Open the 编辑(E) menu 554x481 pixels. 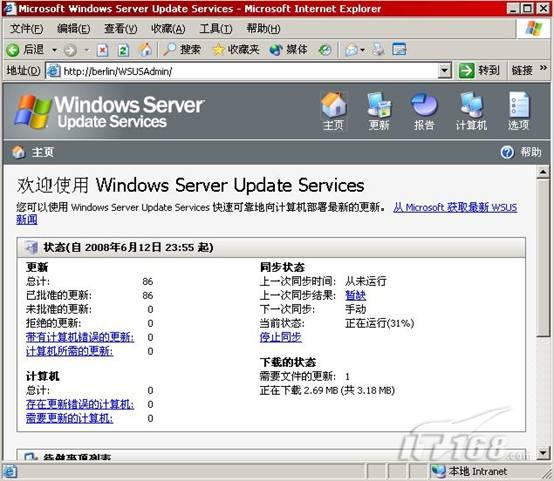click(73, 29)
